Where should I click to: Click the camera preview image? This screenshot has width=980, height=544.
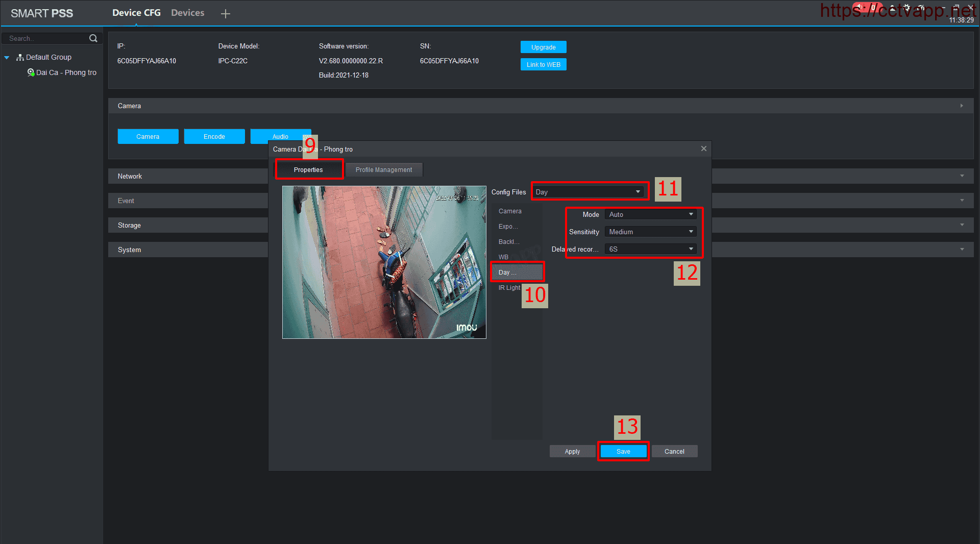(384, 262)
